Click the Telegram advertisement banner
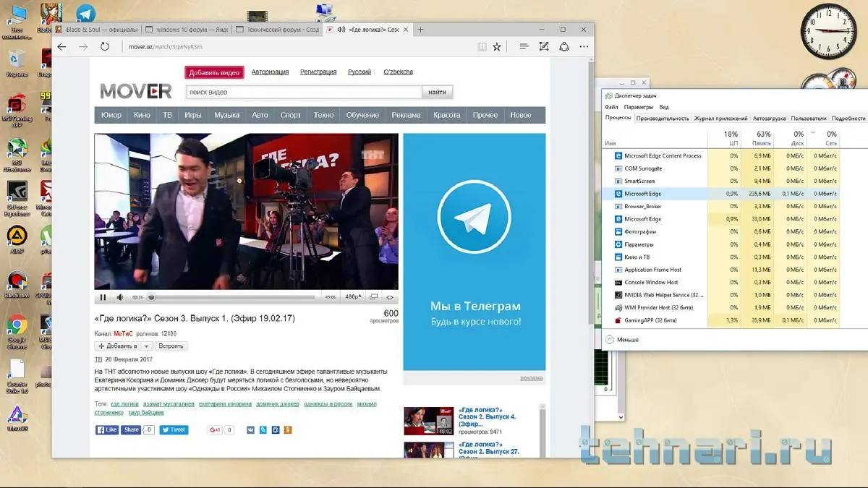Screen dimensions: 868x488 [x=474, y=252]
